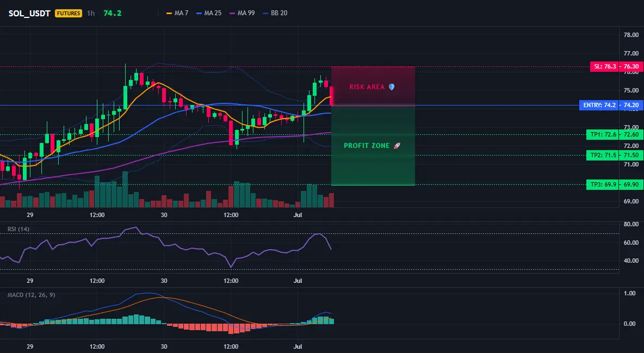Click the SOL_USDT symbol name
This screenshot has height=353, width=644.
pyautogui.click(x=29, y=13)
